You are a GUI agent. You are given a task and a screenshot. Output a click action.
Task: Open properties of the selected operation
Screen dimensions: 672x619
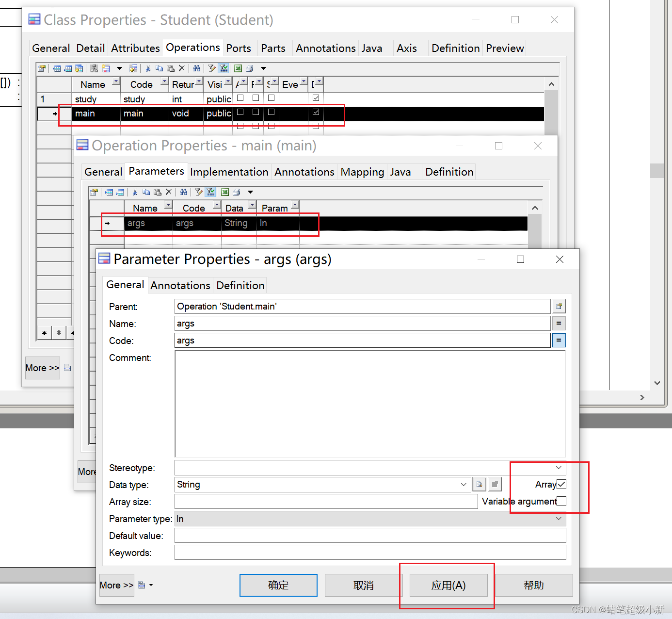pyautogui.click(x=42, y=68)
